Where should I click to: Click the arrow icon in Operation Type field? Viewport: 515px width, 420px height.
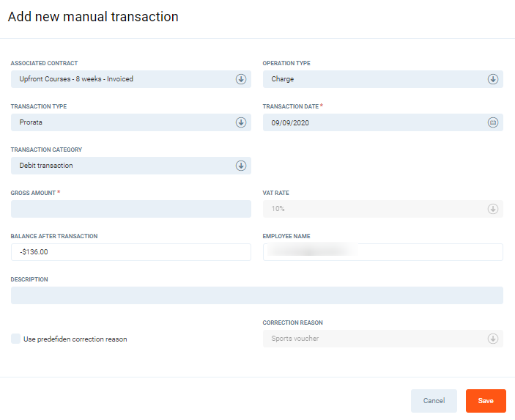[x=492, y=79]
